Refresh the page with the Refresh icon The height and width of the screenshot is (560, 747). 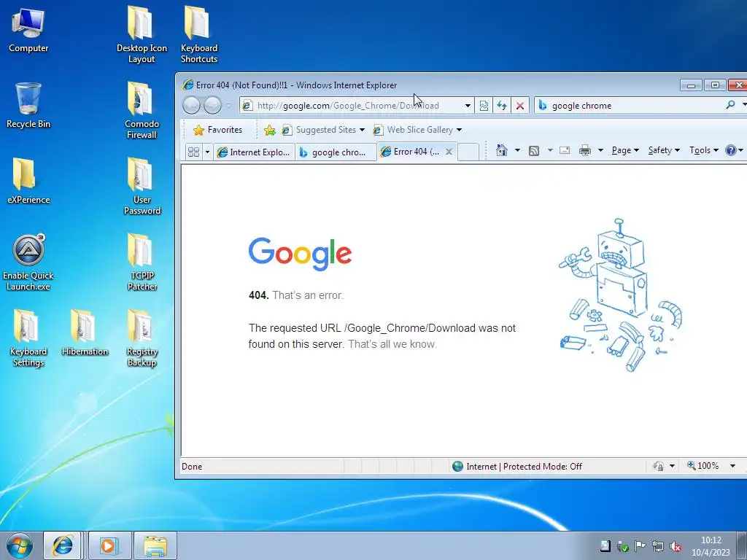click(x=502, y=106)
